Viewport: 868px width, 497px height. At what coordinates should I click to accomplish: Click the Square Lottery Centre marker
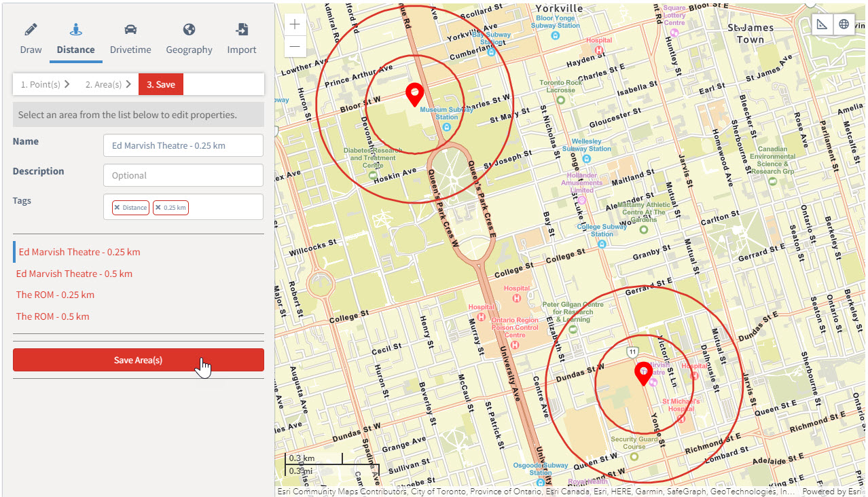pos(674,33)
